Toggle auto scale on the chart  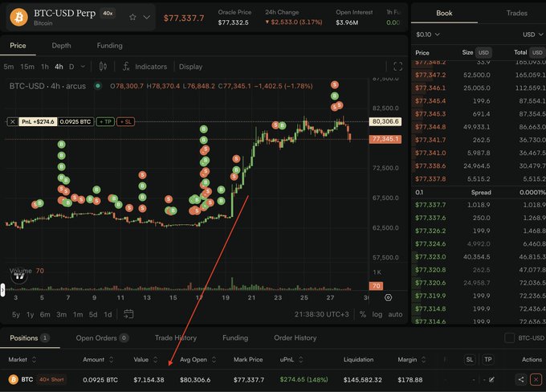(395, 314)
